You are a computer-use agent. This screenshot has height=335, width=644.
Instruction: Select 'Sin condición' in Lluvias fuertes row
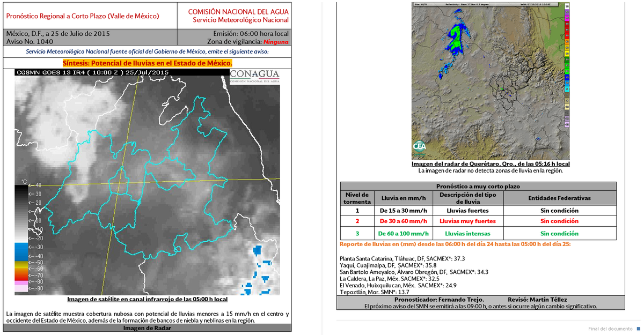pyautogui.click(x=559, y=210)
